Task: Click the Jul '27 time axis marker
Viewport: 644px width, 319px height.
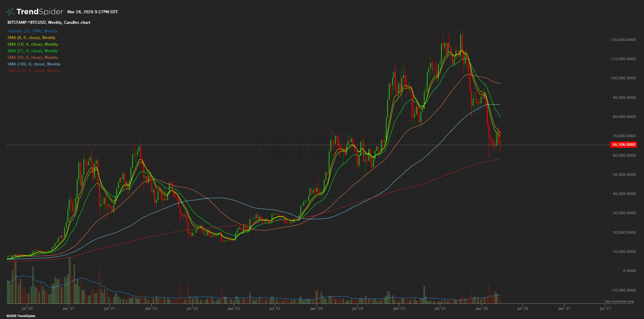Action: 605,308
